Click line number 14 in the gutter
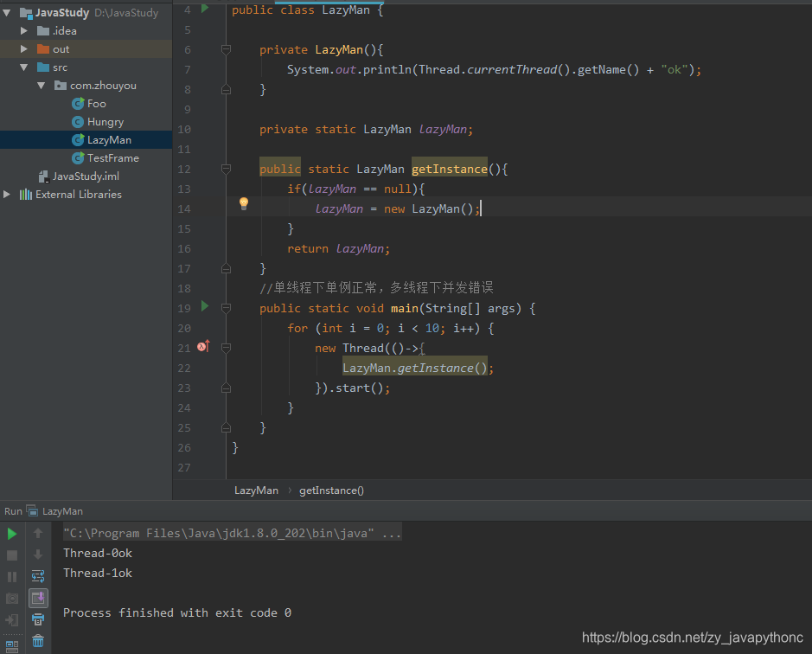Image resolution: width=812 pixels, height=654 pixels. point(184,208)
